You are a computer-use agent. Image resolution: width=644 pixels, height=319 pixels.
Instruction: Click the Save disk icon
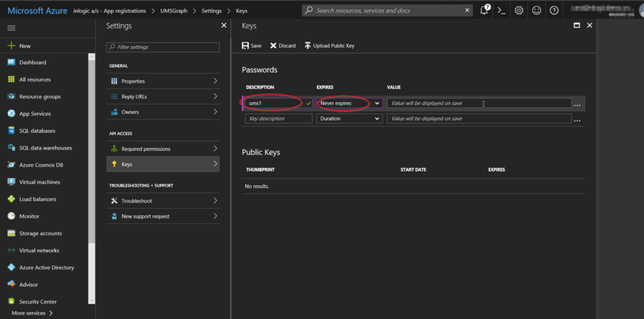tap(246, 46)
